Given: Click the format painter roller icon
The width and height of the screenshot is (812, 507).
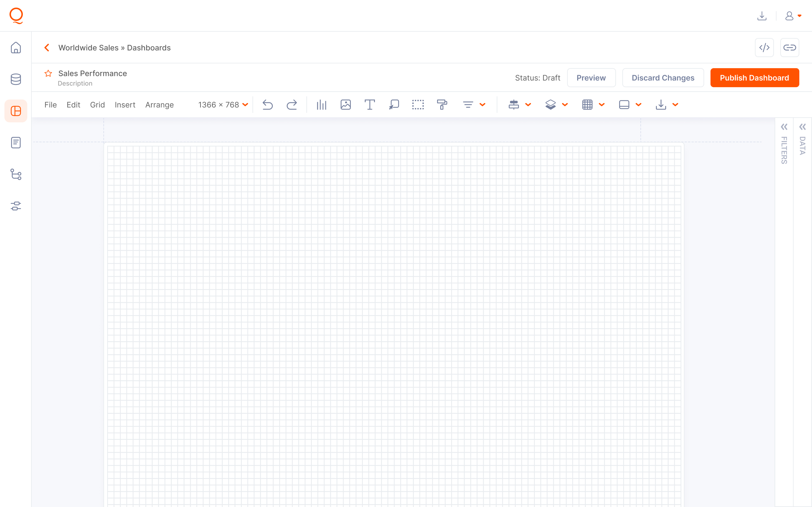Looking at the screenshot, I should (x=442, y=105).
